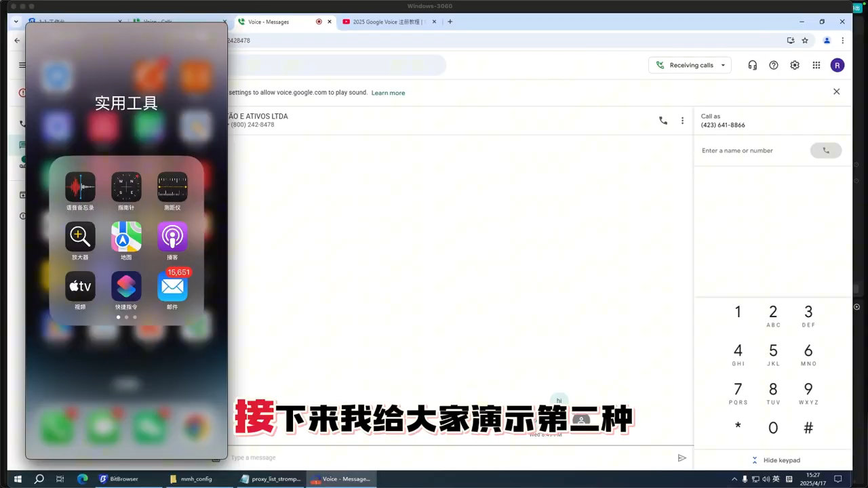This screenshot has width=868, height=488.
Task: Click the headset audio settings icon
Action: tap(752, 65)
